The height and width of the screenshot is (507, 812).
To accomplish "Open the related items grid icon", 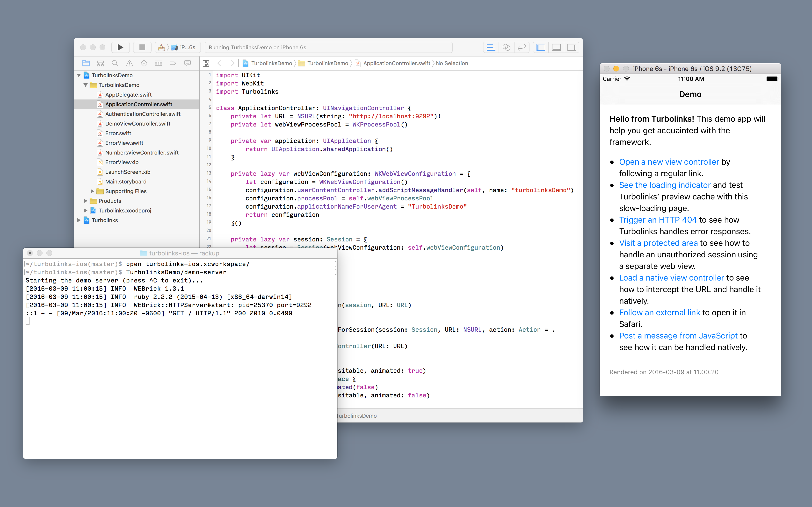I will coord(206,63).
